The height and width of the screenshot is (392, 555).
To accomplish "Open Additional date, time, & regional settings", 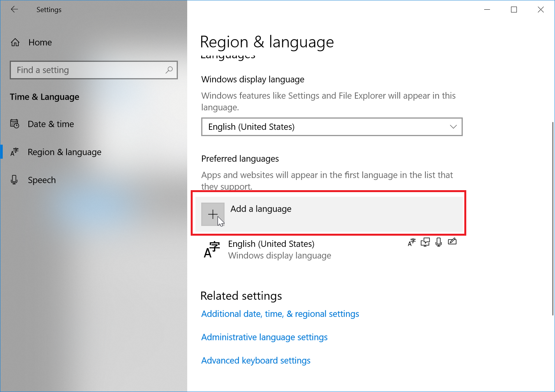I will point(280,314).
